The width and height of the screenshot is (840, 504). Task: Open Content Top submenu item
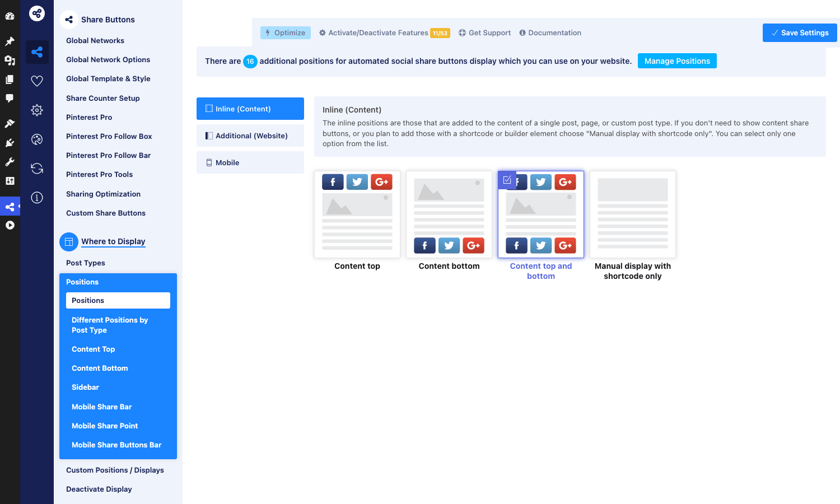[x=94, y=349]
